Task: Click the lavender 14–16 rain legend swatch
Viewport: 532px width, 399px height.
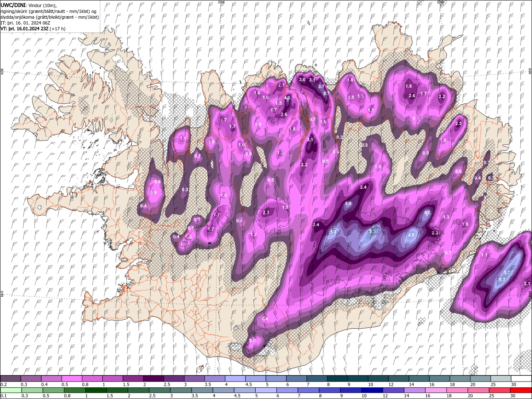Action: click(x=414, y=390)
